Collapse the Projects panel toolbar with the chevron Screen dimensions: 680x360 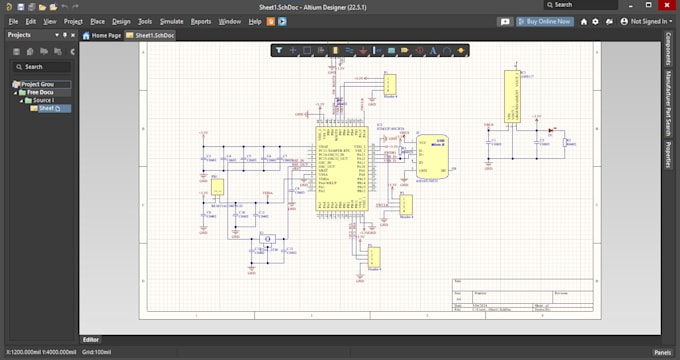pyautogui.click(x=72, y=52)
